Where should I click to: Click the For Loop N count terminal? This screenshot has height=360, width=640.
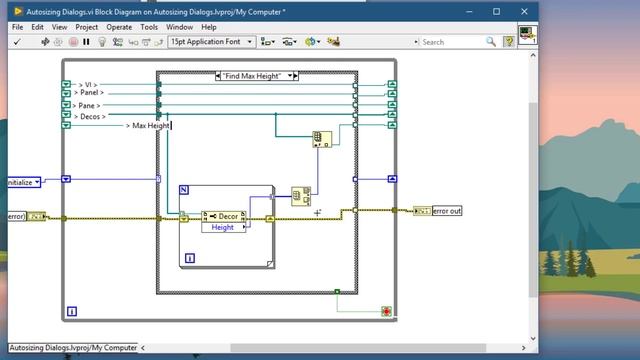pos(184,190)
